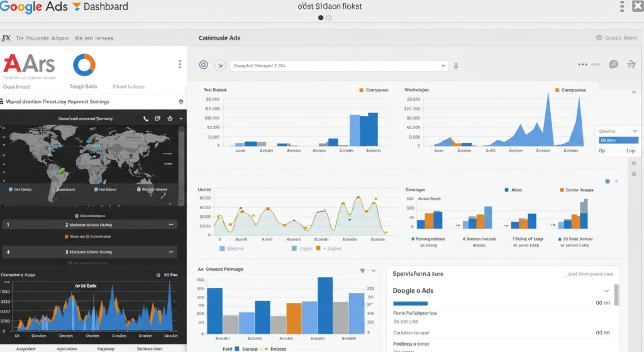The width and height of the screenshot is (644, 352).
Task: Click the chat bubble icon in toolbar
Action: click(614, 65)
